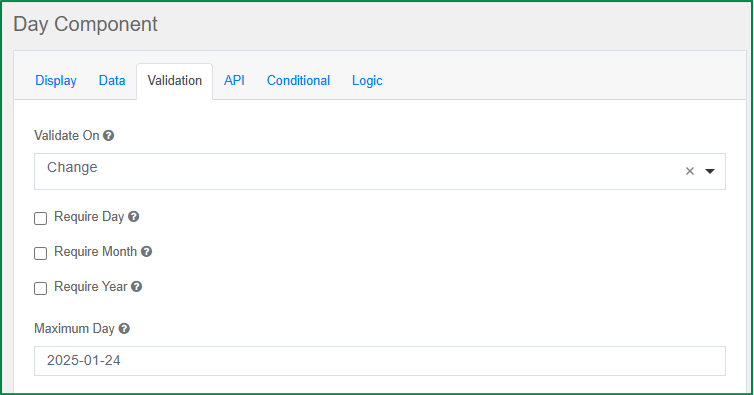The width and height of the screenshot is (754, 395).
Task: Click the active Validation tab
Action: (x=175, y=81)
